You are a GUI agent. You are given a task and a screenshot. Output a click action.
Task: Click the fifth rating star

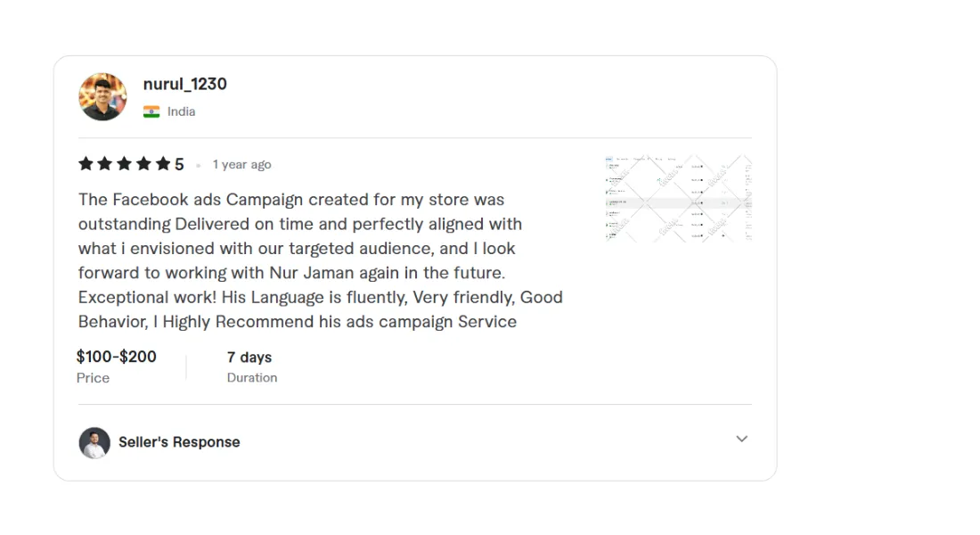(x=163, y=163)
